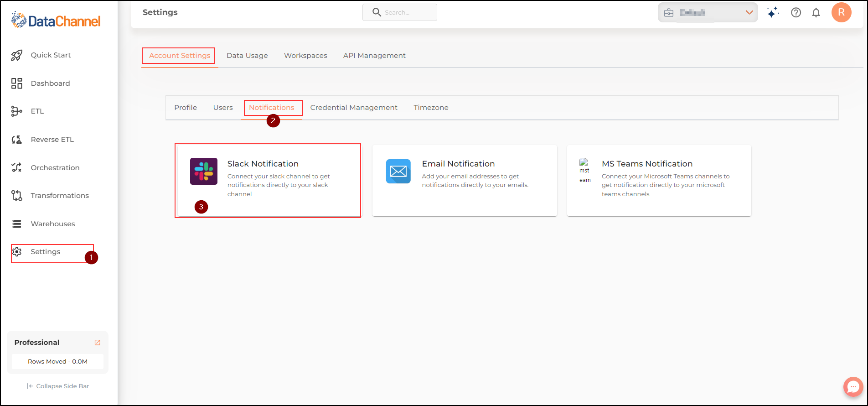868x406 pixels.
Task: Click the Rows Moved - 0.0M text
Action: [57, 362]
